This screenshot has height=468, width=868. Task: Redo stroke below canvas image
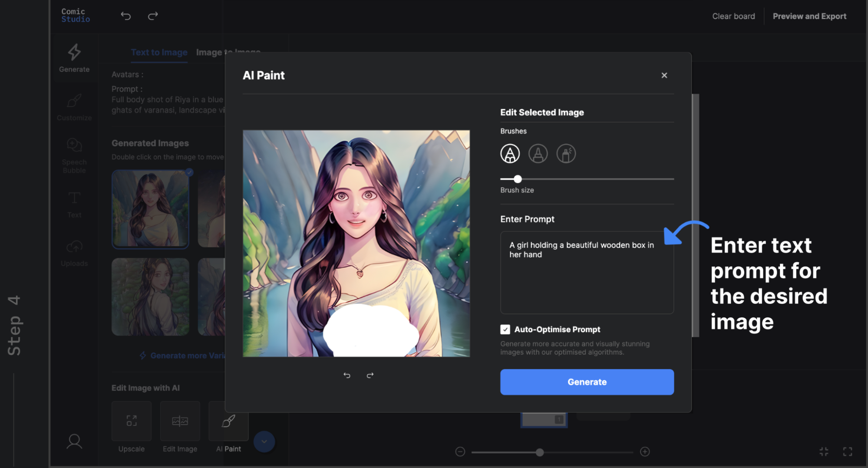pos(370,375)
